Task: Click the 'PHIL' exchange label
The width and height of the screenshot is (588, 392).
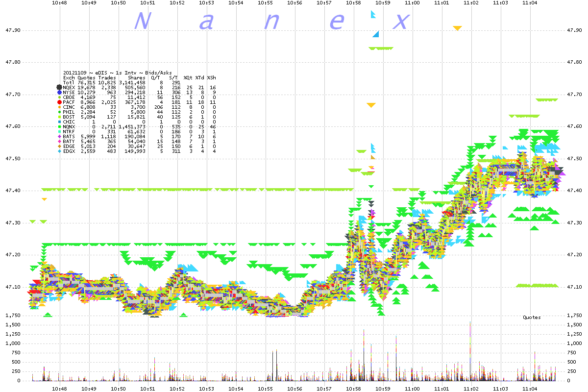Action: tap(69, 112)
